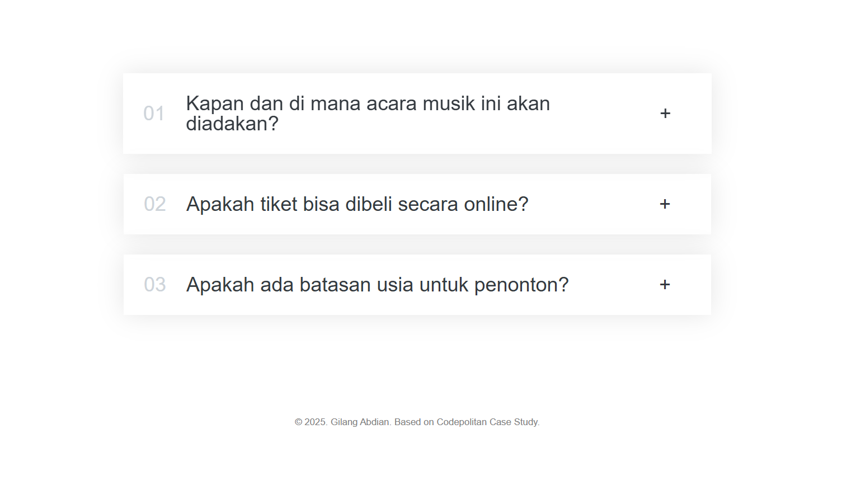Toggle the first FAQ accordion open

click(417, 114)
